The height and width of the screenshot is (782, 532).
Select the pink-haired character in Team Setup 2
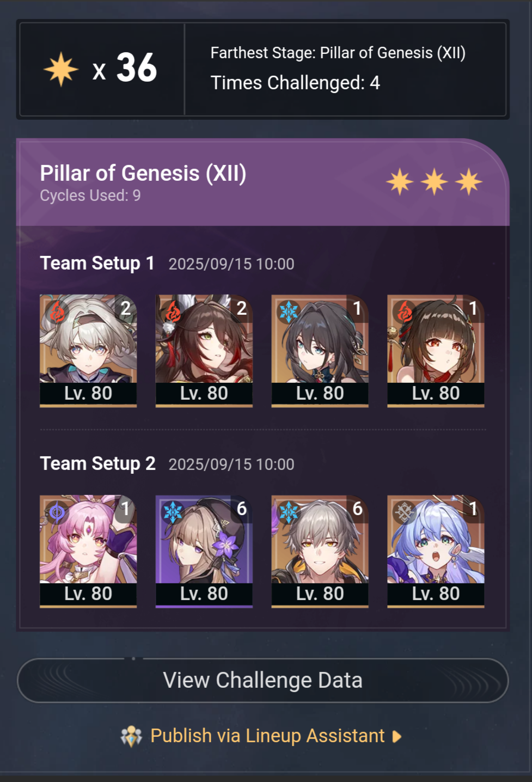88,551
